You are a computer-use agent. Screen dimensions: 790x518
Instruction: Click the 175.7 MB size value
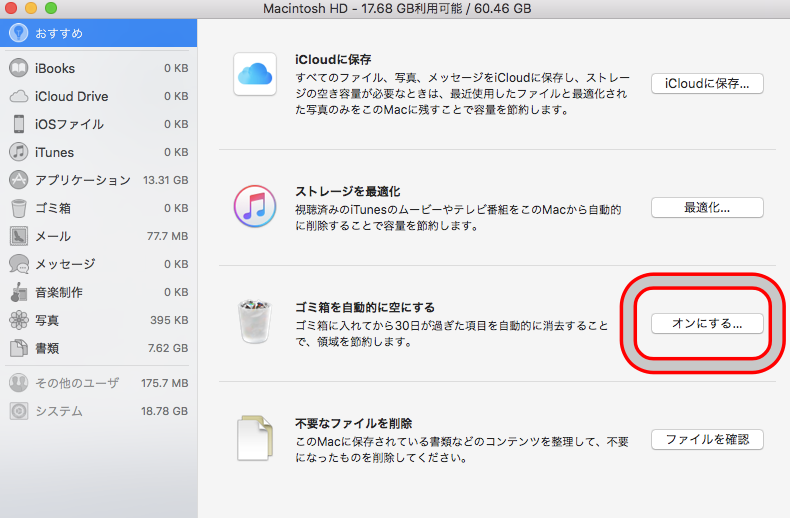[x=165, y=383]
